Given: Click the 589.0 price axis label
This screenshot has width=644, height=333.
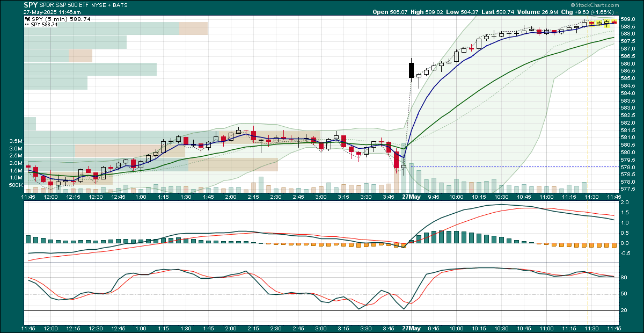Looking at the screenshot, I should (627, 19).
